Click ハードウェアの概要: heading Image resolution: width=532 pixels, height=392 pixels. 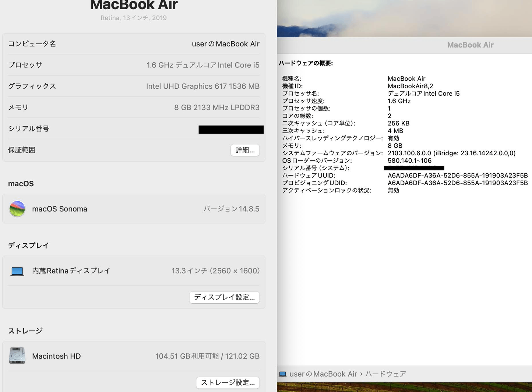306,63
